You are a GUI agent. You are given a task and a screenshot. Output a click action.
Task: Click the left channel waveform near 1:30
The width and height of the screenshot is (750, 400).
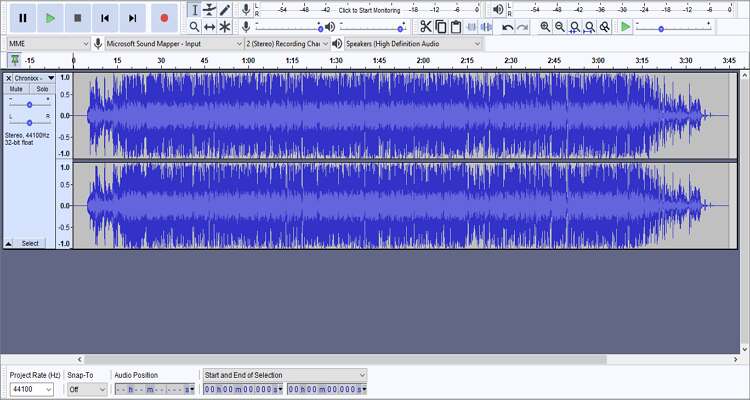pos(336,115)
